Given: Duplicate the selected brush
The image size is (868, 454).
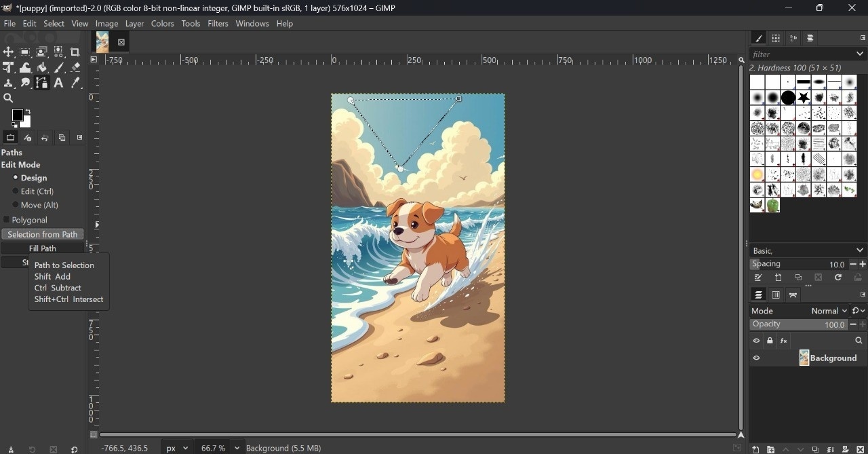Looking at the screenshot, I should coord(798,278).
